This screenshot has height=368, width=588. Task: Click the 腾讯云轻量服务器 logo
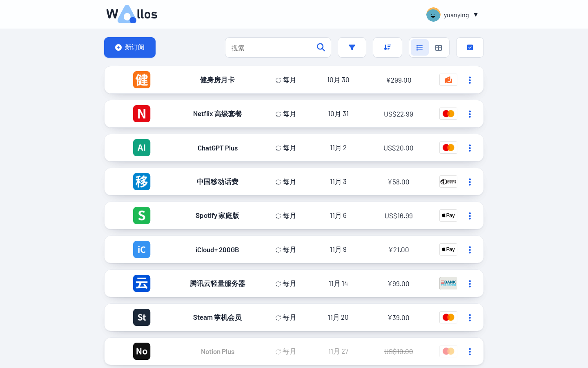142,283
